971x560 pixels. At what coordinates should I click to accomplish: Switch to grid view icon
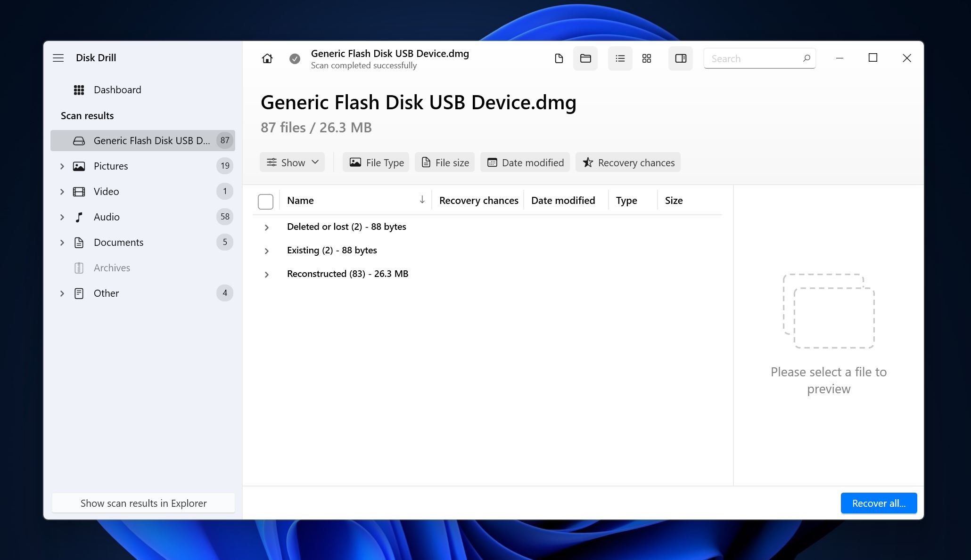tap(646, 58)
